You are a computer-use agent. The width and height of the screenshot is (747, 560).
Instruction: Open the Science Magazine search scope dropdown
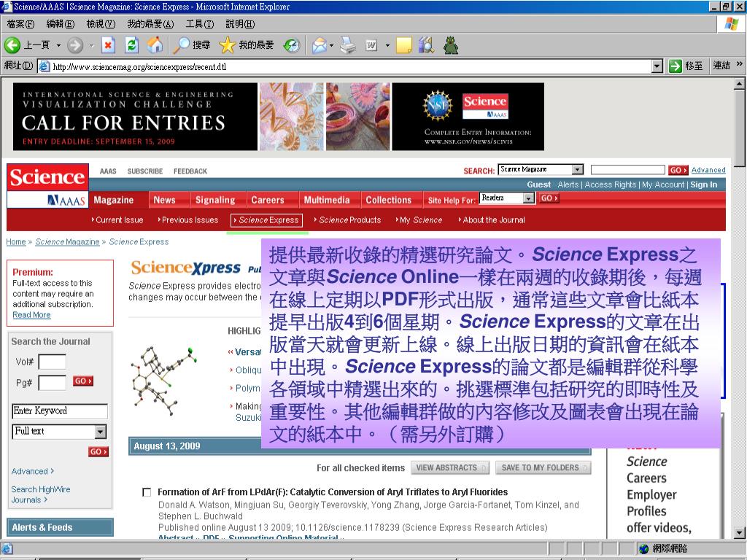point(578,169)
